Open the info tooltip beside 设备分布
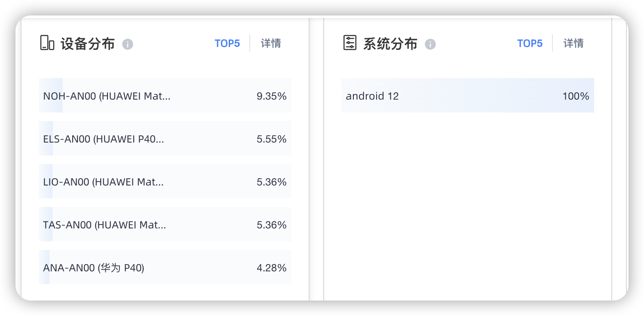This screenshot has height=316, width=644. click(x=128, y=44)
